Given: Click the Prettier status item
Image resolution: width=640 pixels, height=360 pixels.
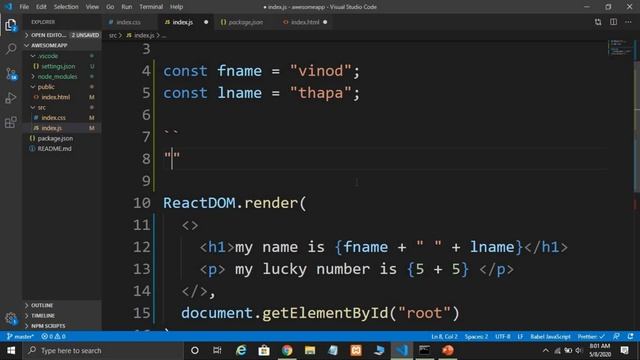Looking at the screenshot, I should (x=591, y=337).
